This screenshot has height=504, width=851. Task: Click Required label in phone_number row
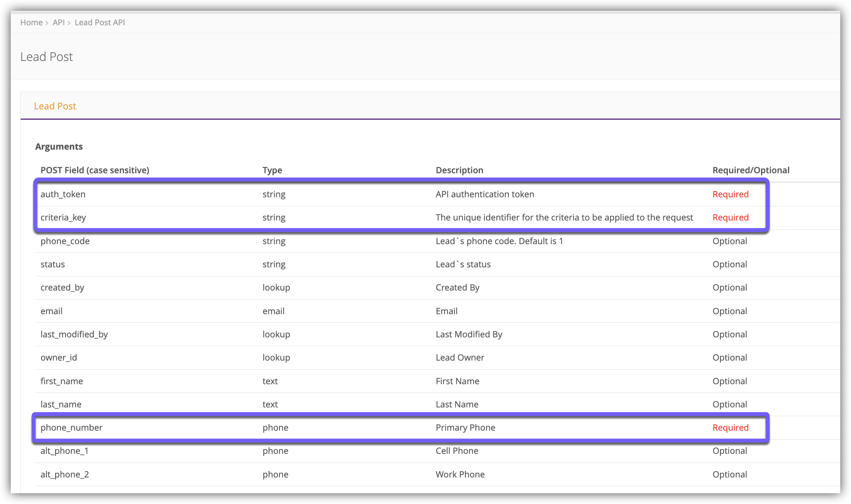pyautogui.click(x=730, y=428)
